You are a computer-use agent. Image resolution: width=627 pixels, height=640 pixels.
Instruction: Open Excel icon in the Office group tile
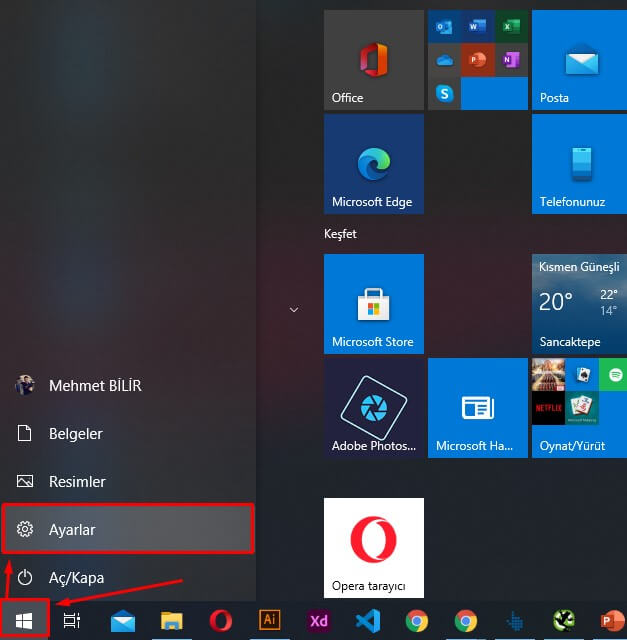click(511, 27)
